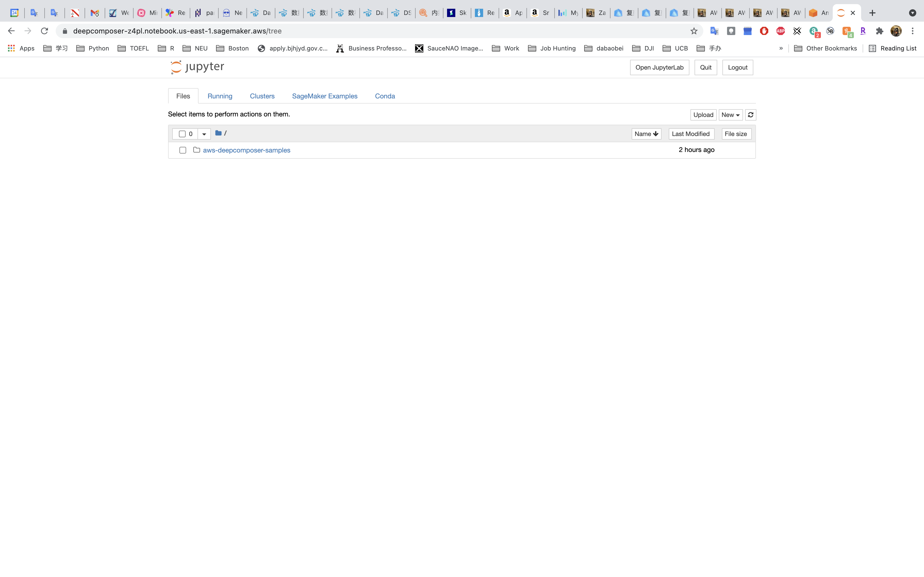
Task: Click the Open JupyterLab button
Action: (659, 67)
